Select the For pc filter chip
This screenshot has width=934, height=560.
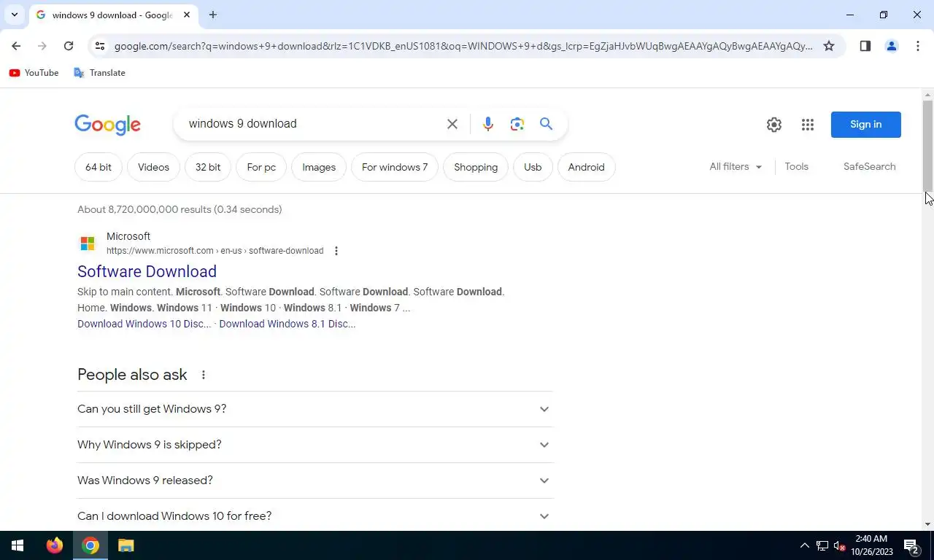[x=261, y=167]
